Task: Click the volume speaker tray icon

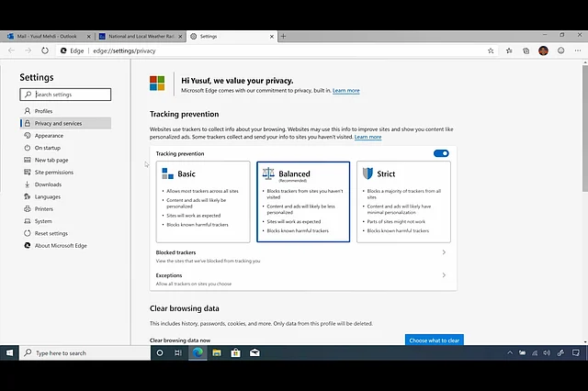Action: [548, 352]
